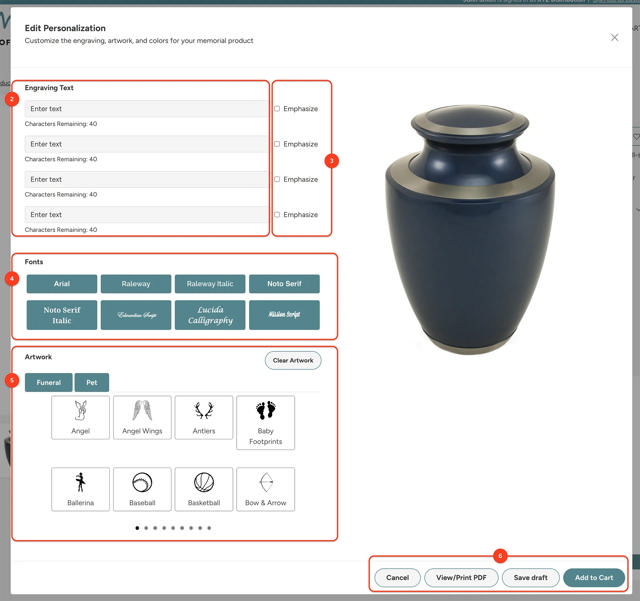Click Save draft
Screen dimensions: 640x601
[531, 578]
